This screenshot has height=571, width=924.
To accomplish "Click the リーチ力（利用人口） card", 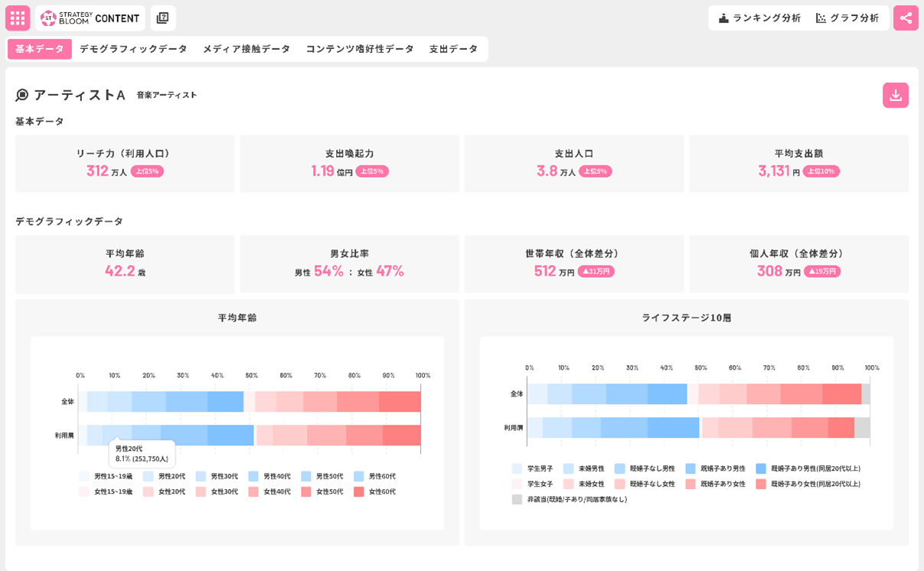I will click(x=125, y=164).
